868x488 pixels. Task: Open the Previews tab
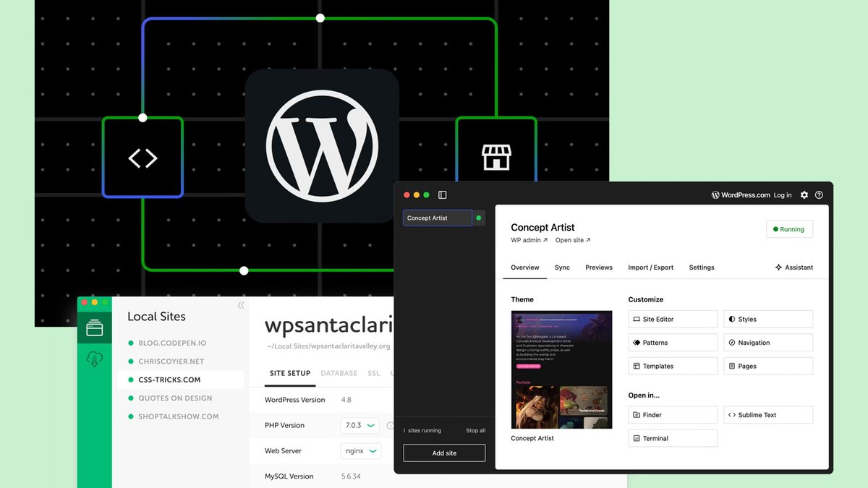(x=599, y=267)
